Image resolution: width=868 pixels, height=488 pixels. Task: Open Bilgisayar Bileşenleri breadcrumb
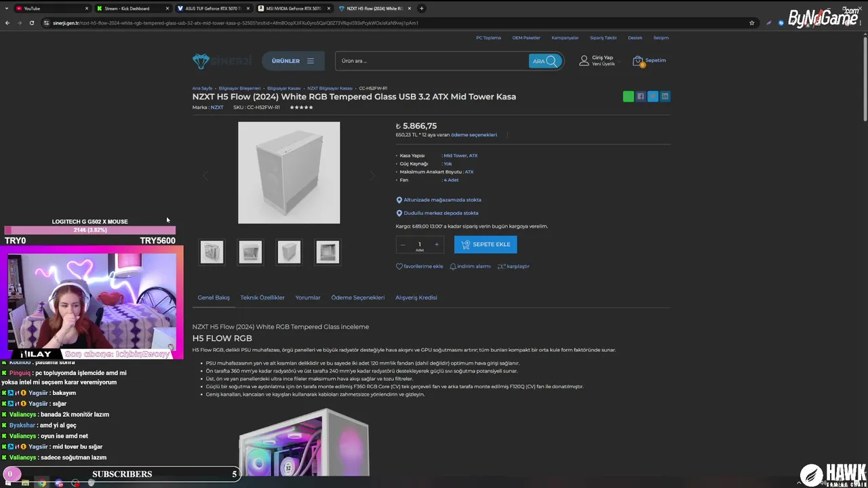pos(239,88)
